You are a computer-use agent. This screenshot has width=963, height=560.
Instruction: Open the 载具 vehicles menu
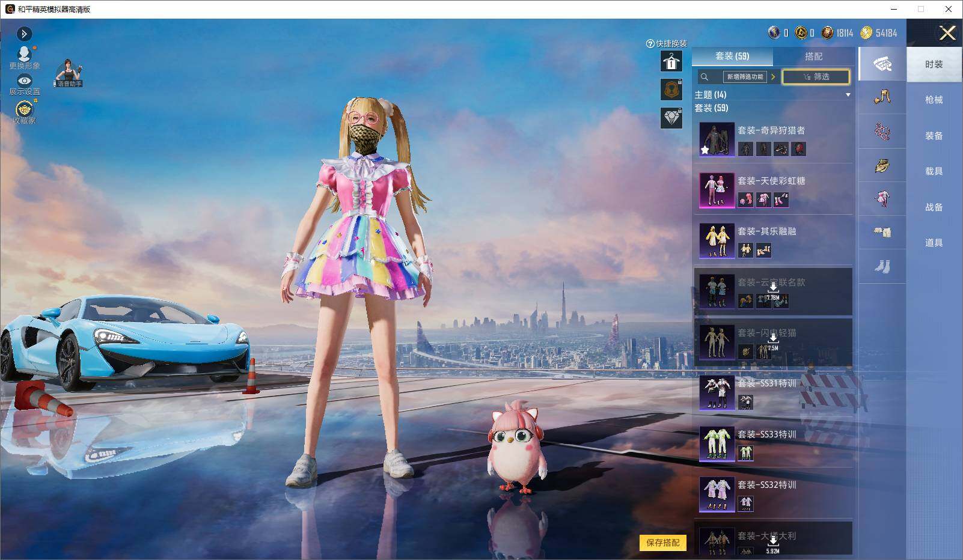click(934, 171)
